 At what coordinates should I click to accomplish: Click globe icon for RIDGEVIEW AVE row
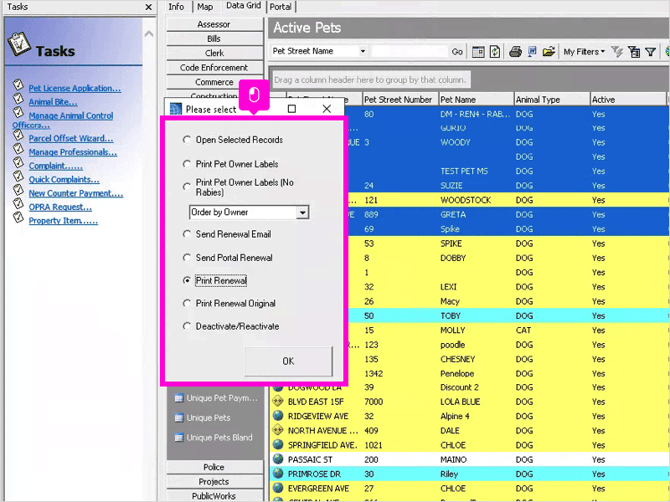click(x=278, y=416)
